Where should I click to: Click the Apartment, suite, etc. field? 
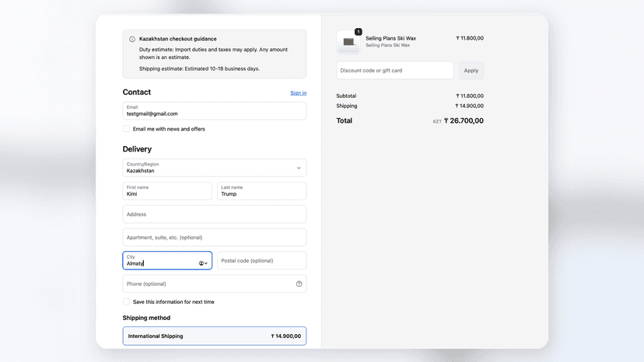click(215, 237)
